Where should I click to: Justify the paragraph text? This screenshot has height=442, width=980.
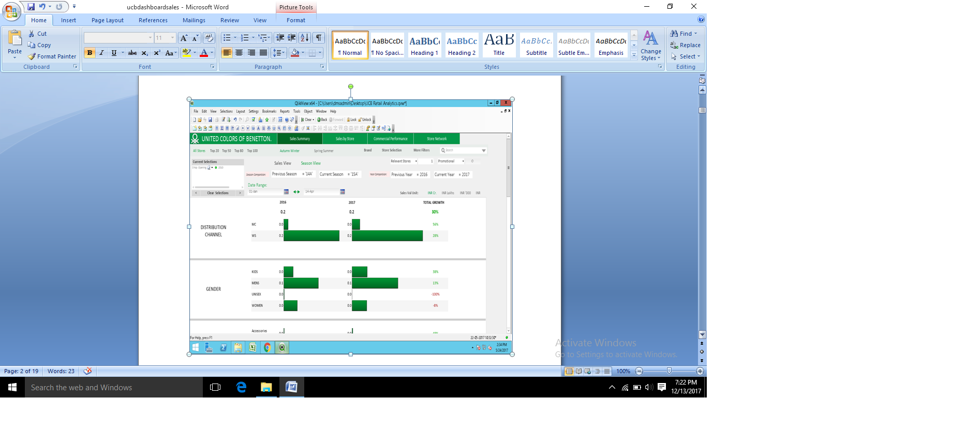[263, 53]
